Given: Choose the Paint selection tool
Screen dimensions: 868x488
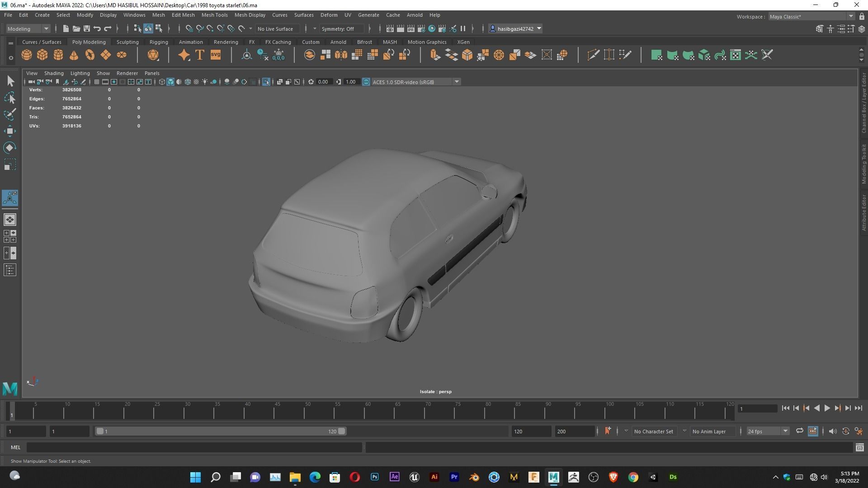Looking at the screenshot, I should (x=10, y=114).
